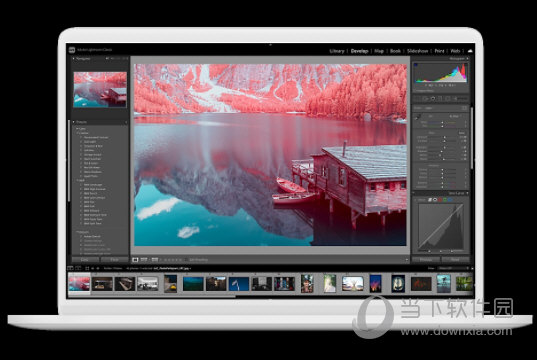537x360 pixels.
Task: Select the blue sky filmstrip thumbnail
Action: 239,284
